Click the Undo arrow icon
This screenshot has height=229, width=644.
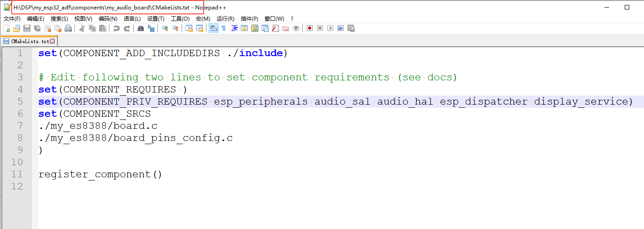(117, 28)
